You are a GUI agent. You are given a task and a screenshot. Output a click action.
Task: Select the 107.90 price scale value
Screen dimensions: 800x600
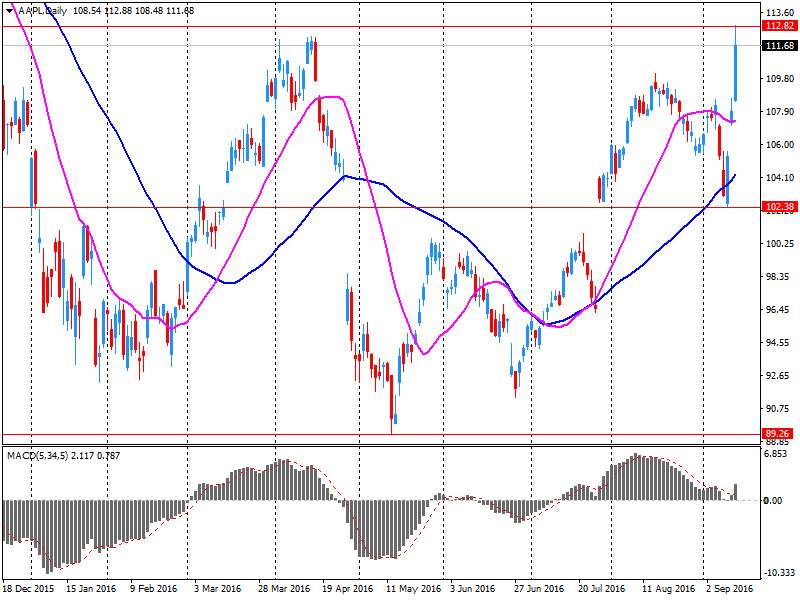click(780, 112)
